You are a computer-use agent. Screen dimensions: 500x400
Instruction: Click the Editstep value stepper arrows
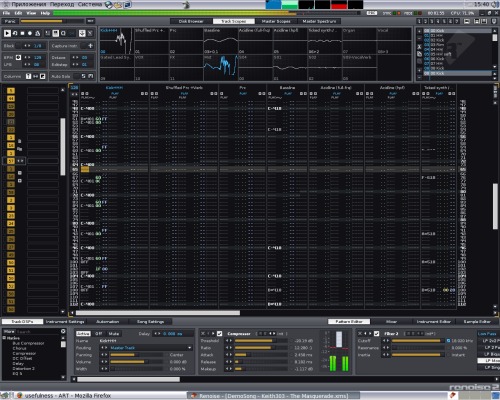[x=75, y=65]
